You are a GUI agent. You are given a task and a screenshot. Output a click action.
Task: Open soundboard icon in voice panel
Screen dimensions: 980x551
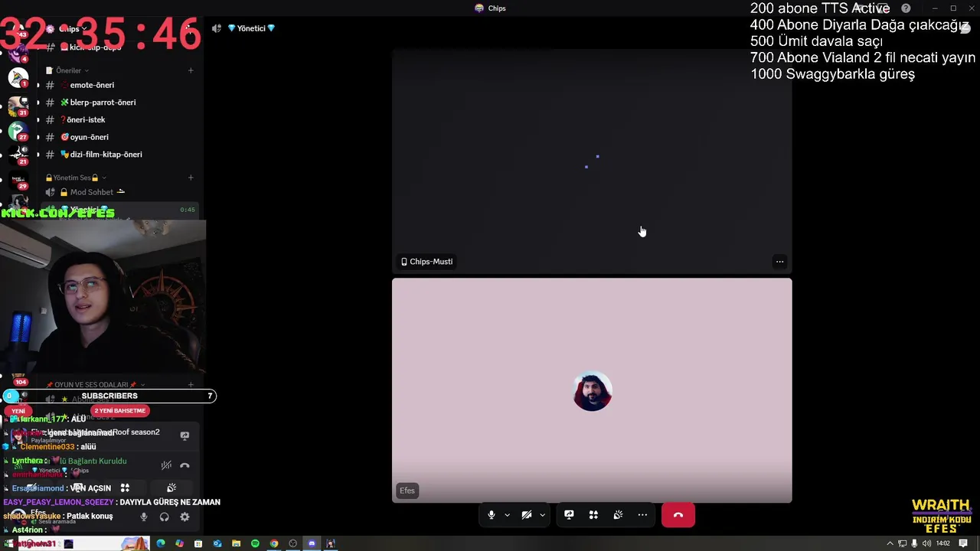(x=171, y=487)
